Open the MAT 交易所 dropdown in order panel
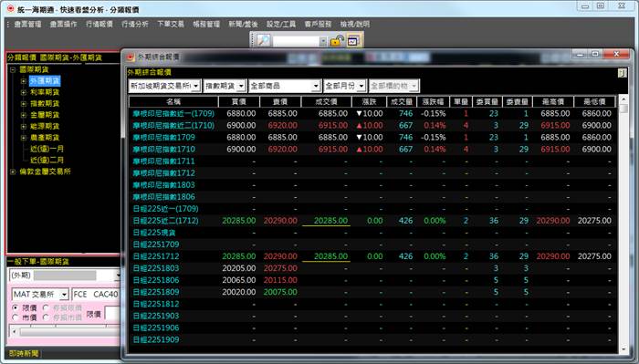Viewport: 639px width, 364px height. pos(64,294)
